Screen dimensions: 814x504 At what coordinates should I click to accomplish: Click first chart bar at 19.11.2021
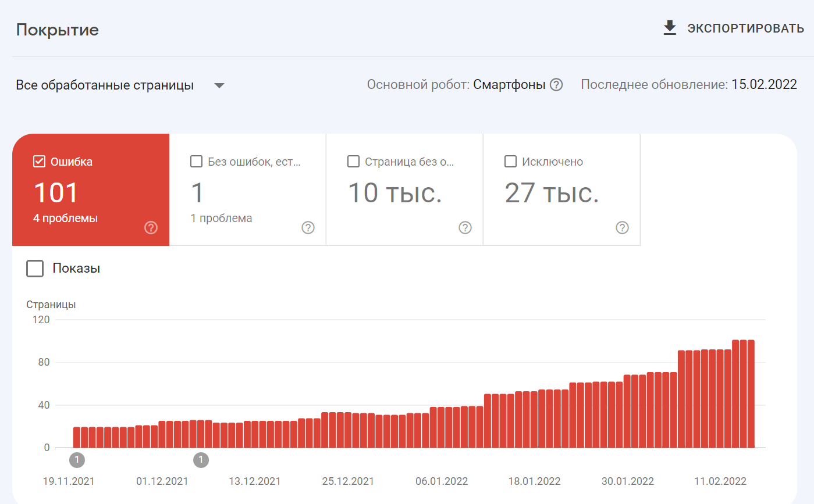[x=77, y=437]
